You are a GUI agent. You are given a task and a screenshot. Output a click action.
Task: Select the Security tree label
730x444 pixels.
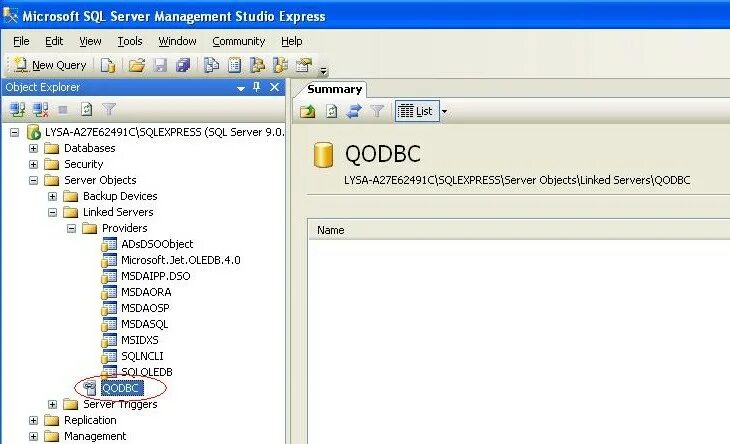click(83, 164)
